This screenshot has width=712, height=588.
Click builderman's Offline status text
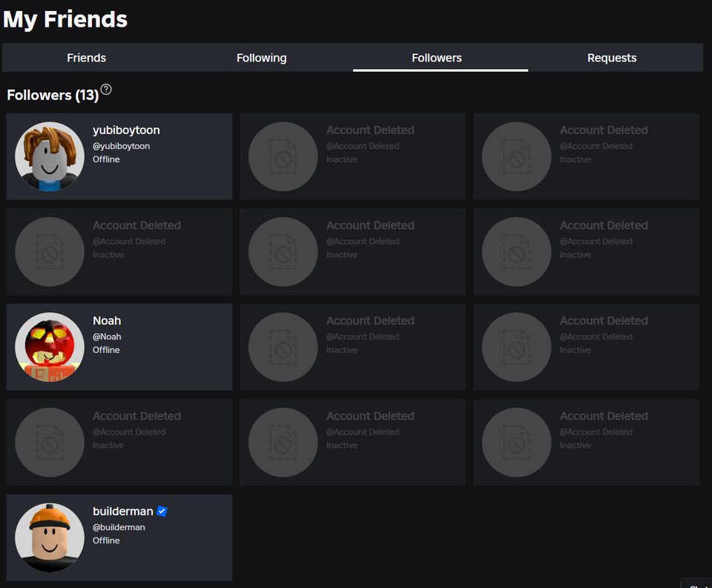[x=106, y=541]
